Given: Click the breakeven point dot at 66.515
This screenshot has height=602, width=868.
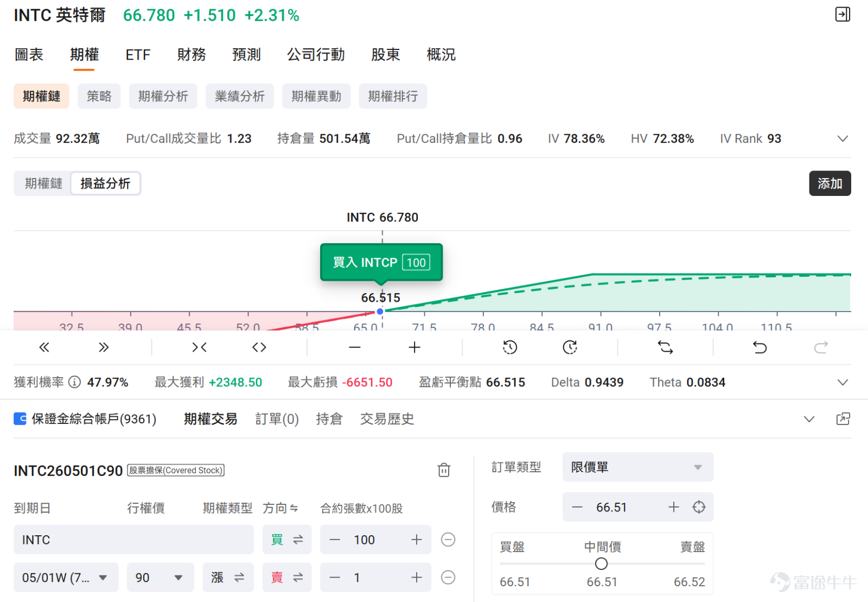Looking at the screenshot, I should [x=380, y=312].
